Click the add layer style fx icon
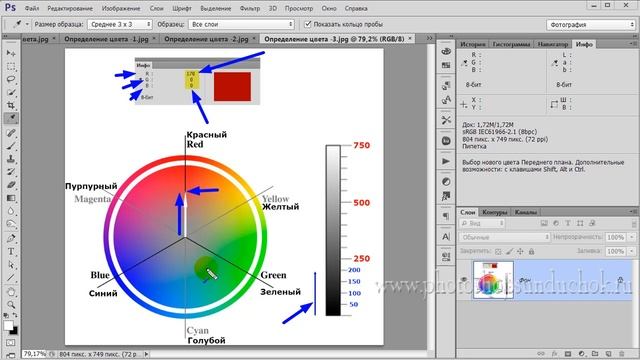The height and width of the screenshot is (360, 640). click(554, 354)
